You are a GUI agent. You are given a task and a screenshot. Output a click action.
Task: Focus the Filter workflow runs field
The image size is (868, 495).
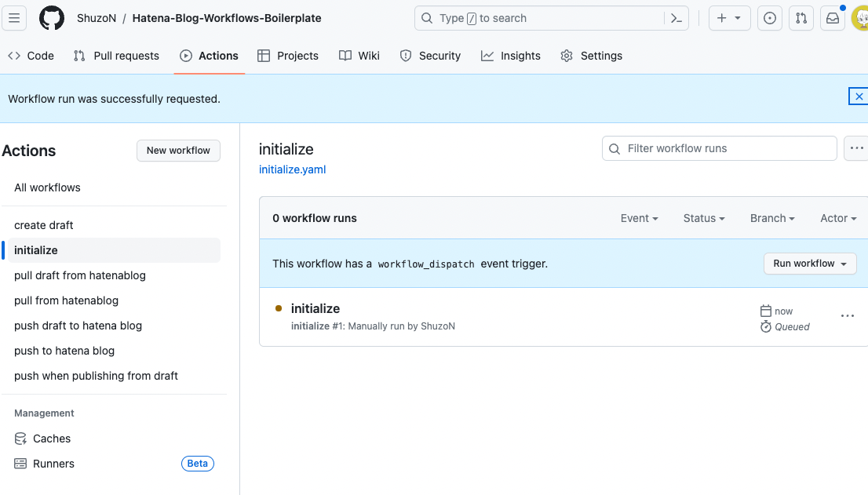coord(719,148)
